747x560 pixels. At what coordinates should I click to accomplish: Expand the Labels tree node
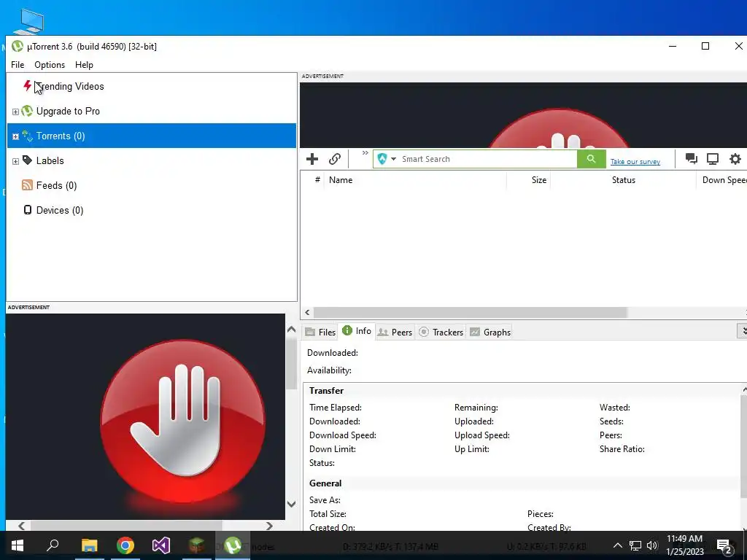click(x=15, y=161)
